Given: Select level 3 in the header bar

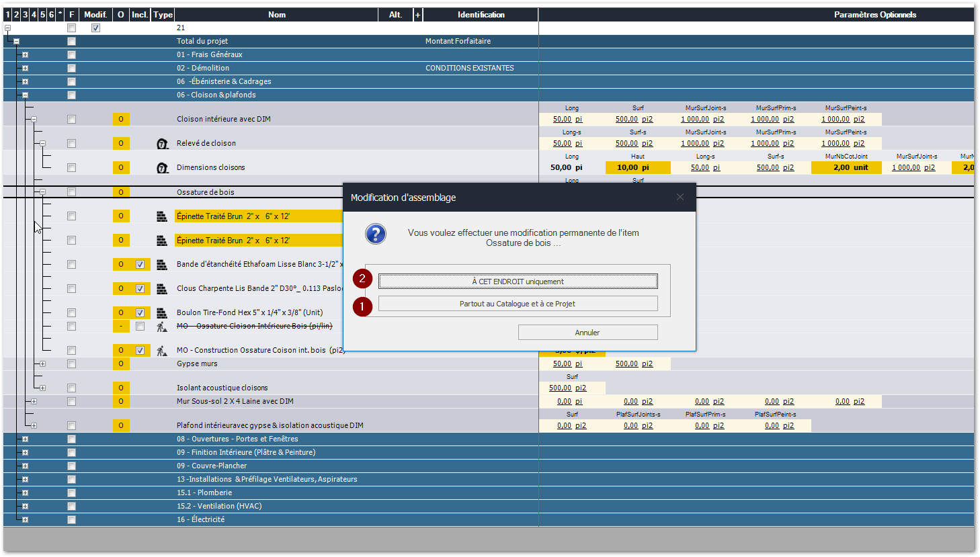Looking at the screenshot, I should pyautogui.click(x=25, y=15).
